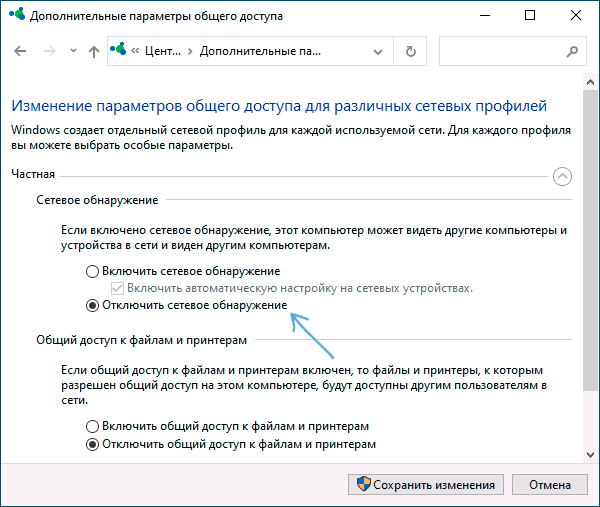
Task: Click the «Общий доступ к файлам и принтерам» heading
Action: point(142,340)
